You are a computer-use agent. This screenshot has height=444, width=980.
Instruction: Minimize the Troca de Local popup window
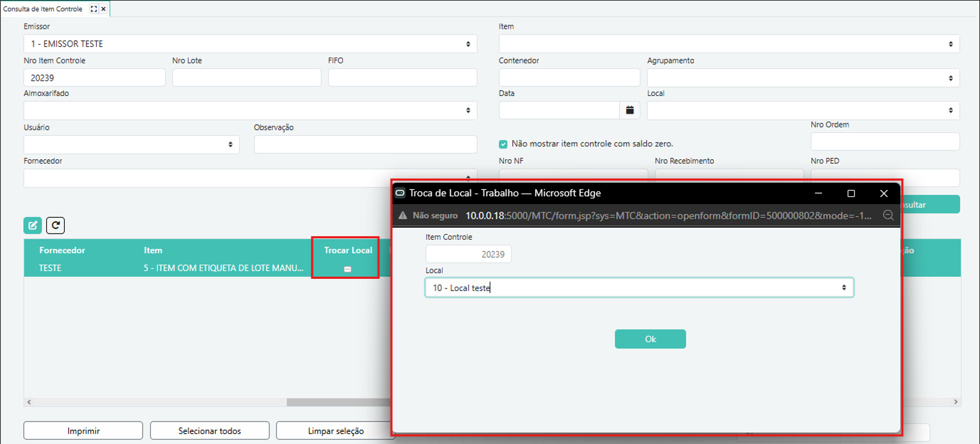(x=818, y=193)
